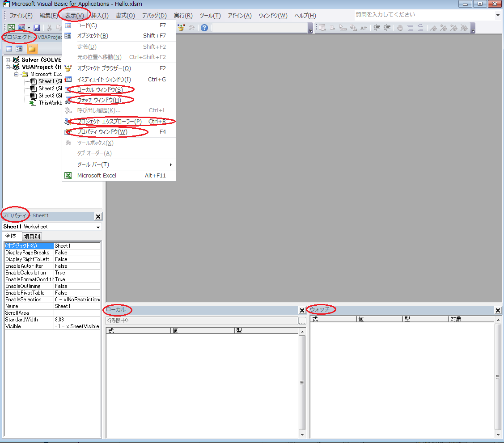This screenshot has width=504, height=443.
Task: Expand the ツール バー(T) submenu
Action: 119,165
